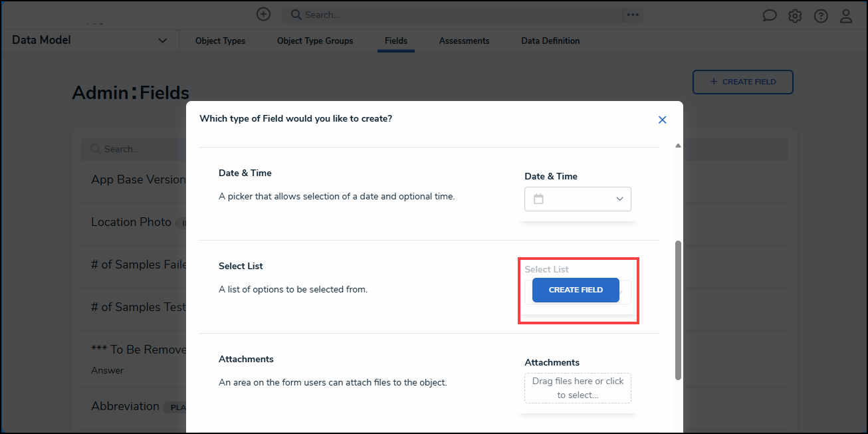This screenshot has height=434, width=868.
Task: Click the help question mark icon
Action: (x=821, y=15)
